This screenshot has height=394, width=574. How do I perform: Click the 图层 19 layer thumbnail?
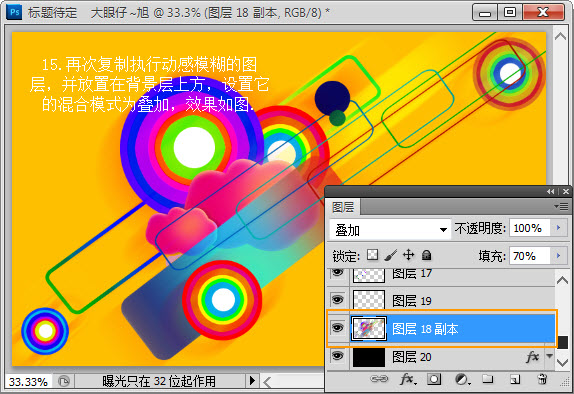(x=369, y=300)
